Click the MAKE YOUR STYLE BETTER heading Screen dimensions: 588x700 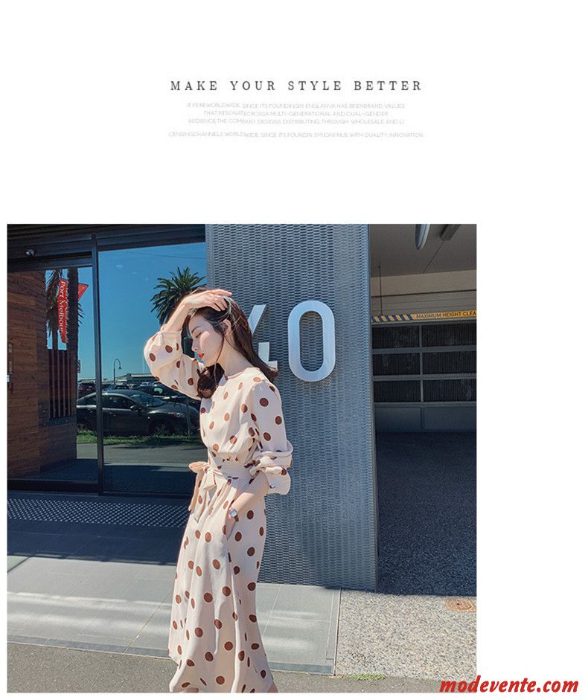coord(296,86)
